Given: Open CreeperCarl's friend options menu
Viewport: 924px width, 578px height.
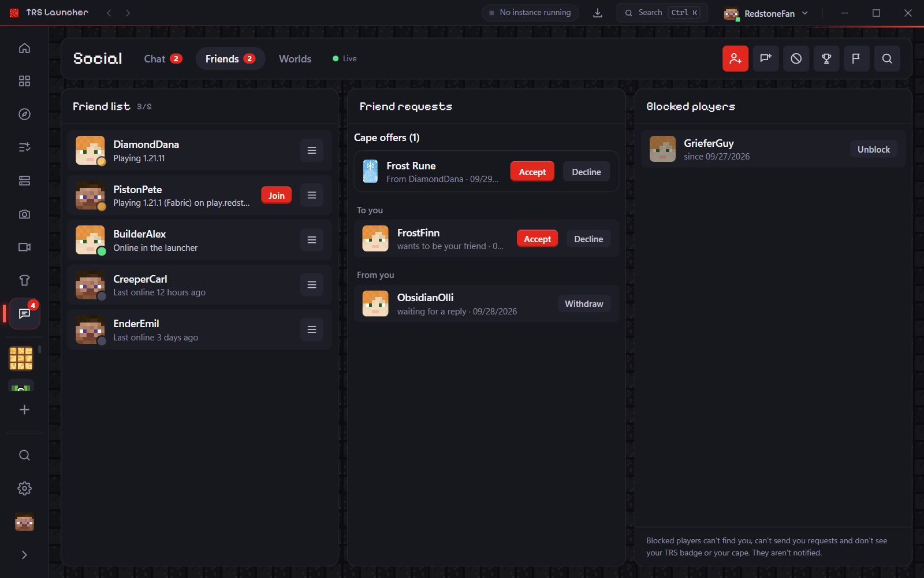Looking at the screenshot, I should 312,285.
